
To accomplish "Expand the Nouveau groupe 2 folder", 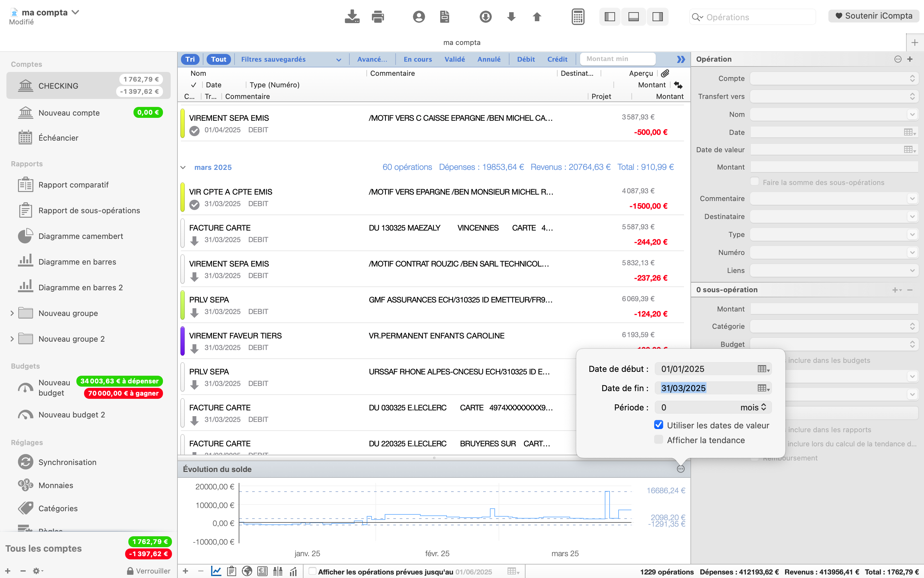I will click(12, 339).
